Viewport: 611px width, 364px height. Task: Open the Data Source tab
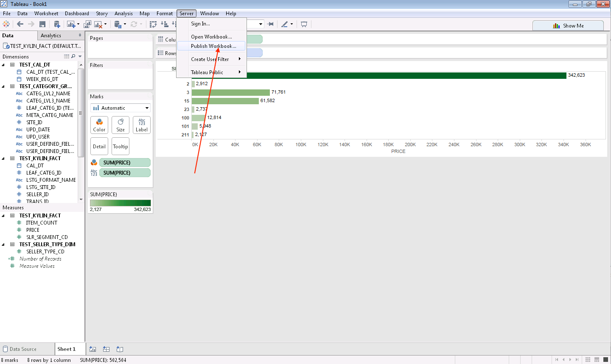click(x=23, y=349)
